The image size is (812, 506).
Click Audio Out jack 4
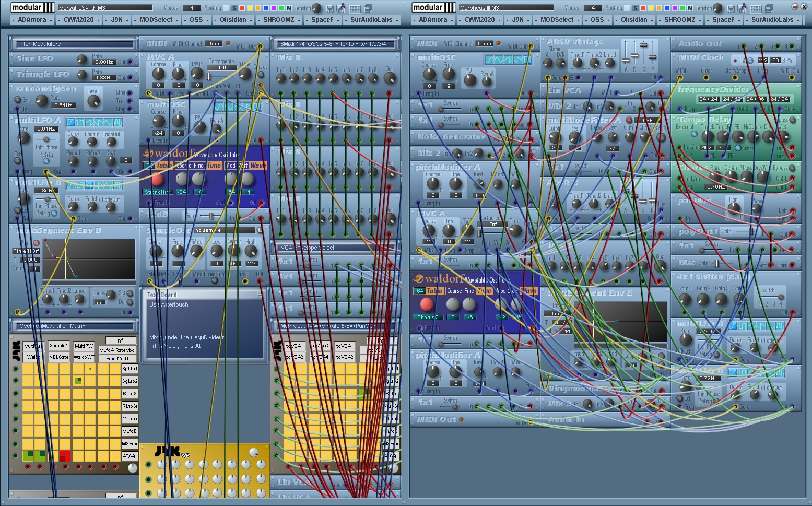[792, 46]
